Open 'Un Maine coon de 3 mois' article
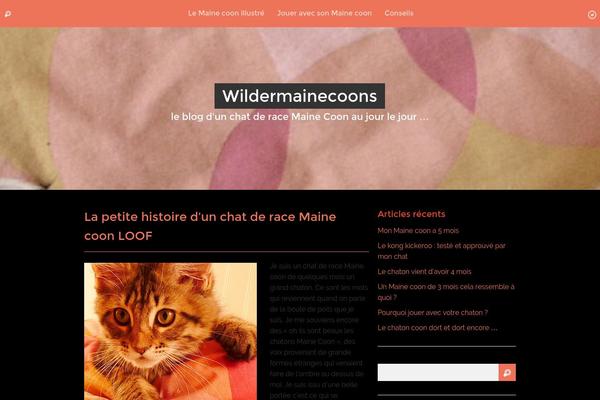 tap(446, 292)
